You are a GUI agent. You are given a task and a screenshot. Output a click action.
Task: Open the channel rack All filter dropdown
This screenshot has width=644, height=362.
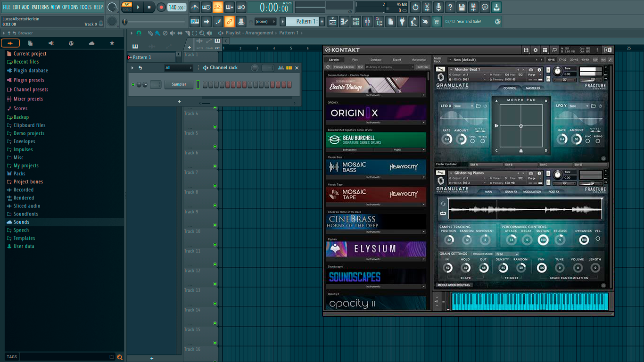(x=178, y=68)
